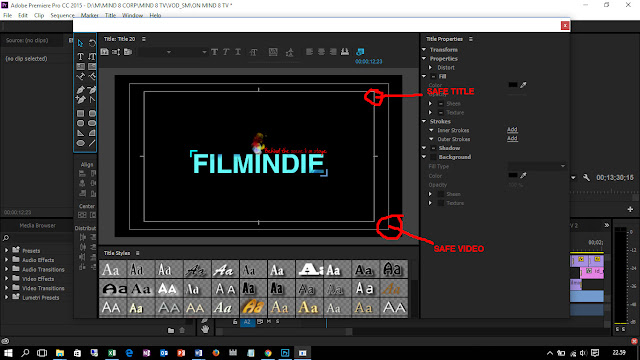Open the Background Fill Type dropdown
This screenshot has height=360, width=640.
pyautogui.click(x=537, y=166)
